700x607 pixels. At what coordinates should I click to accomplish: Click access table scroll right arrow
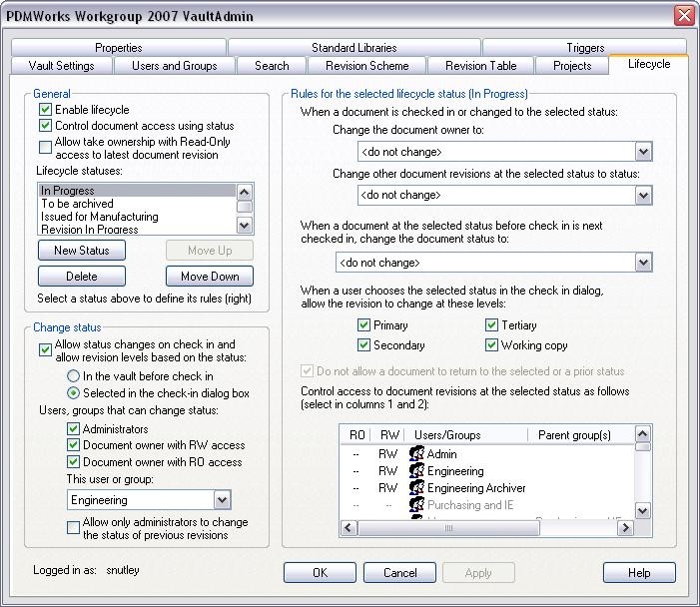coord(625,528)
